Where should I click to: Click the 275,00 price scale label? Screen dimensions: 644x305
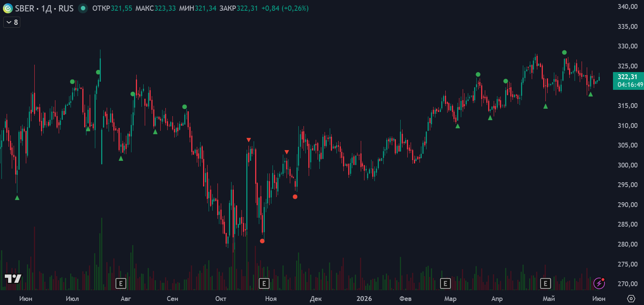(x=627, y=264)
